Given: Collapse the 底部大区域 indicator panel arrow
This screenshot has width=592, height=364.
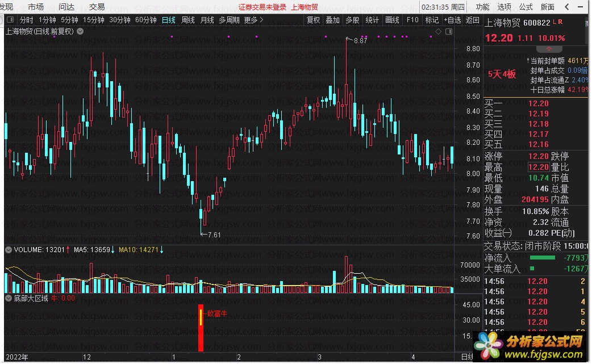Looking at the screenshot, I should (9, 298).
